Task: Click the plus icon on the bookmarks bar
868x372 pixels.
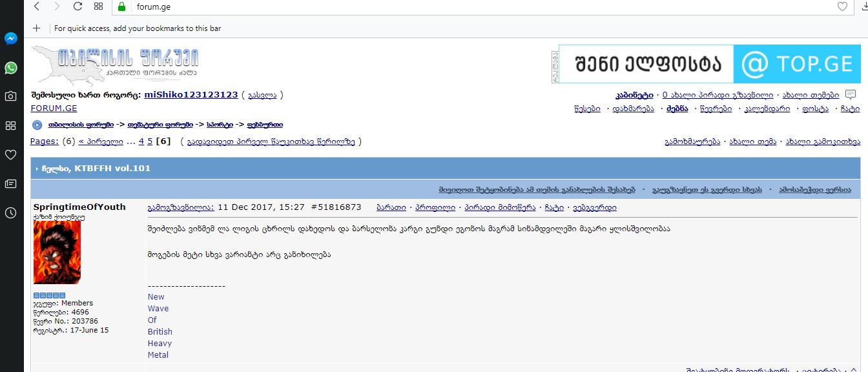Action: tap(37, 28)
